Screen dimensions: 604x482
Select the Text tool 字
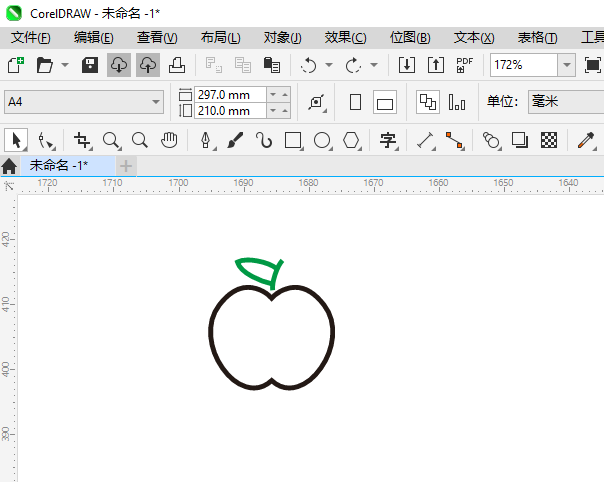[x=388, y=140]
